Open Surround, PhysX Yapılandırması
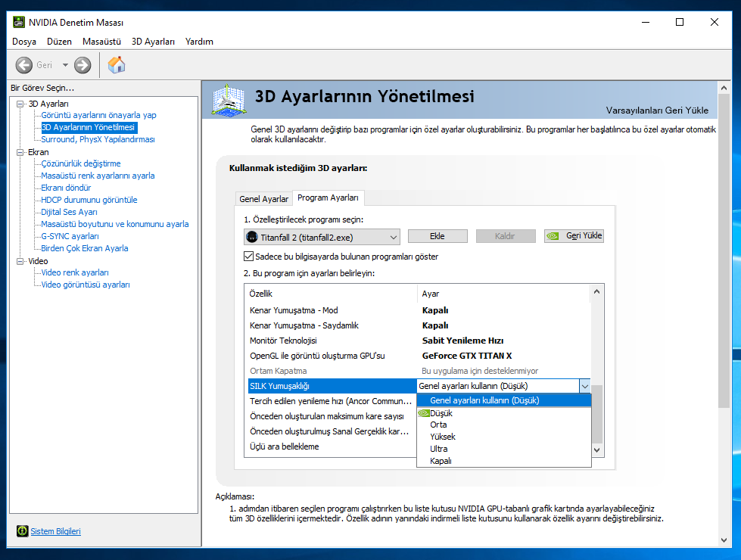The image size is (741, 560). point(98,139)
